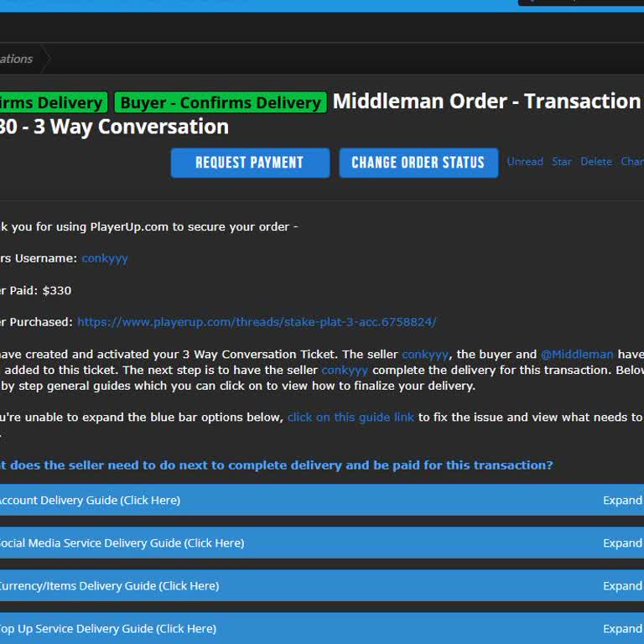Click the Conversations breadcrumb item
Viewport: 644px width, 644px height.
coord(20,59)
